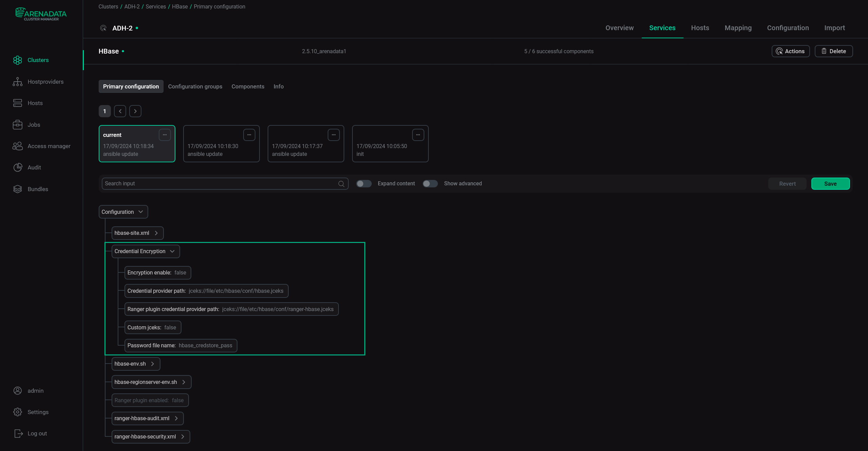Viewport: 868px width, 451px height.
Task: Click the 5 / 6 successful components text
Action: pyautogui.click(x=559, y=51)
